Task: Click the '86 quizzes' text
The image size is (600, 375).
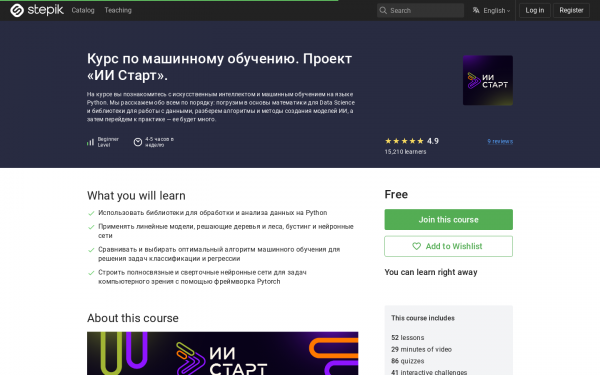Action: click(408, 361)
